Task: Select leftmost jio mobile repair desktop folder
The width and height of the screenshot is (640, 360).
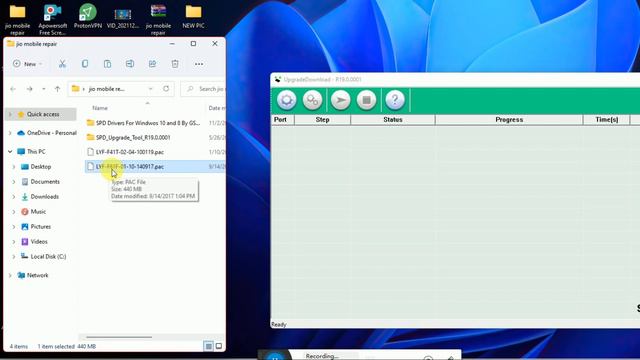Action: tap(18, 20)
